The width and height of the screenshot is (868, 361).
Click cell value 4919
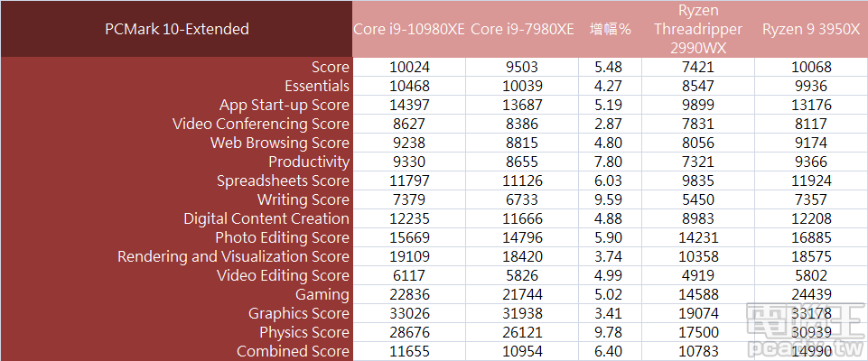point(698,275)
